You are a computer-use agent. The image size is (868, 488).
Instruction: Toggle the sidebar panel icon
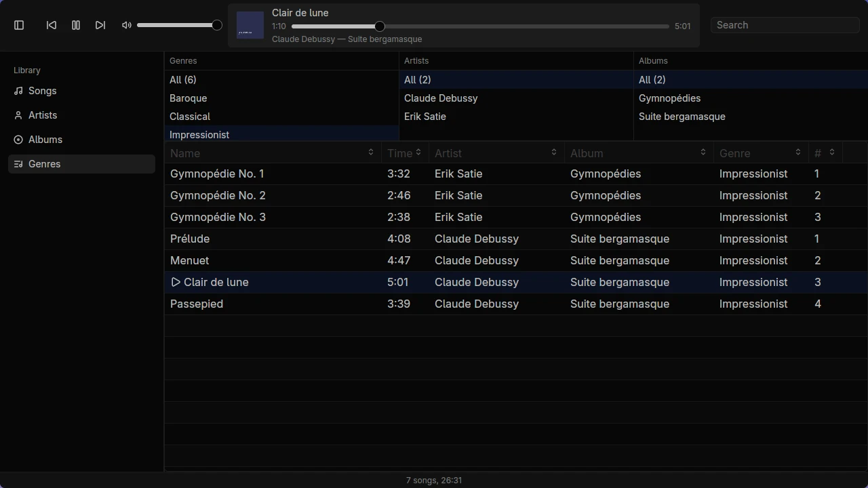[x=19, y=25]
